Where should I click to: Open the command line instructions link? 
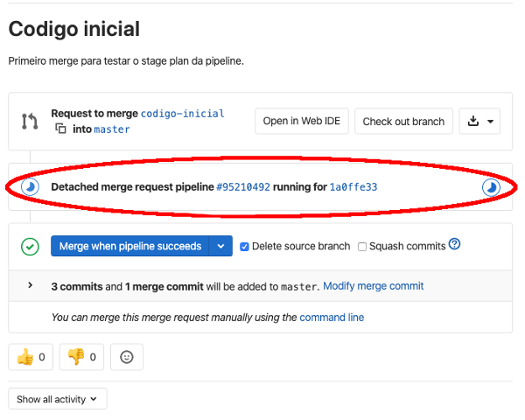pyautogui.click(x=332, y=317)
